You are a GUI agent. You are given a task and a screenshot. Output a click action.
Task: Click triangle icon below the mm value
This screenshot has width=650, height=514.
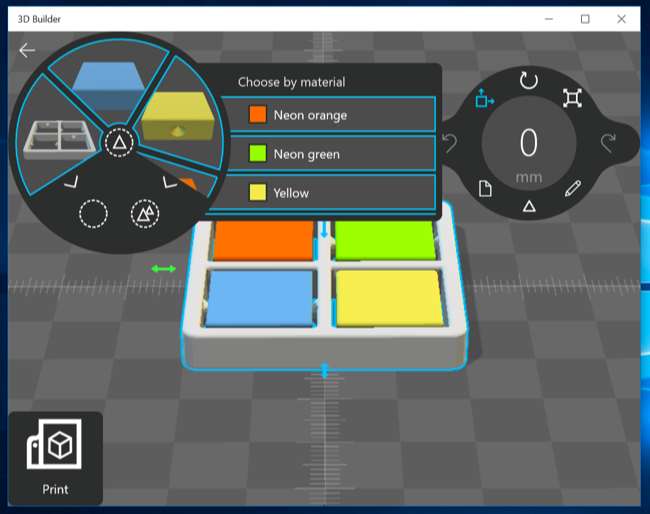coord(528,207)
